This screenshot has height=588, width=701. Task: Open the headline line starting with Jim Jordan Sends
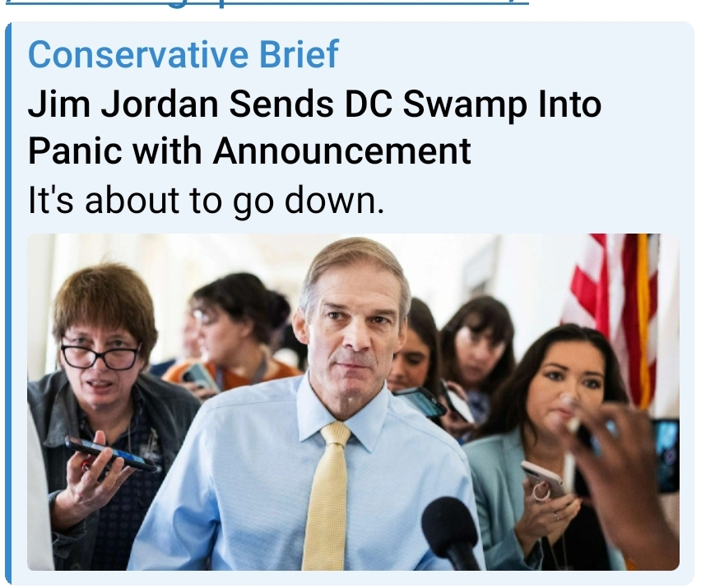(314, 104)
